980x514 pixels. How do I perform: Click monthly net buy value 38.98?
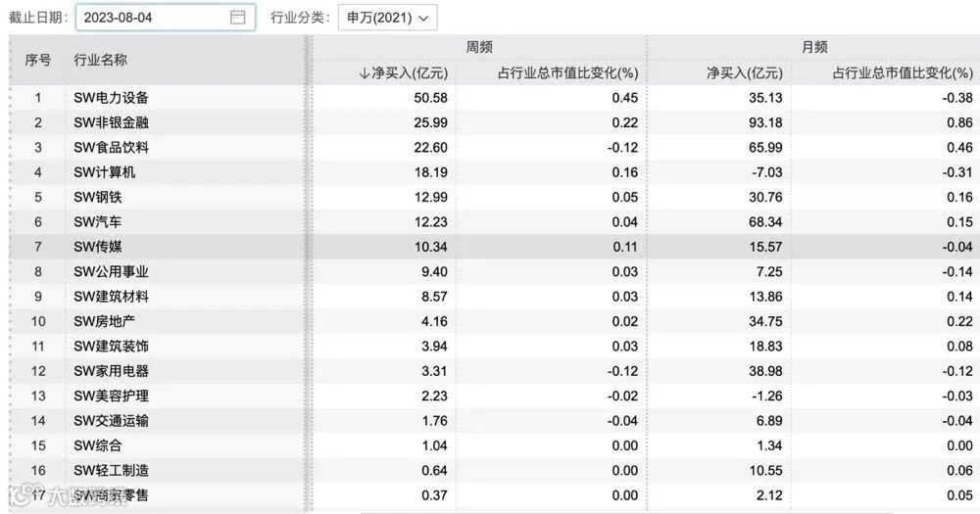point(765,372)
